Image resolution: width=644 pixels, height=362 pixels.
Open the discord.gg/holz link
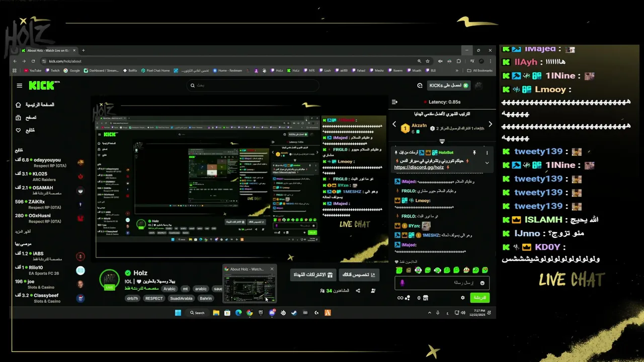point(419,167)
